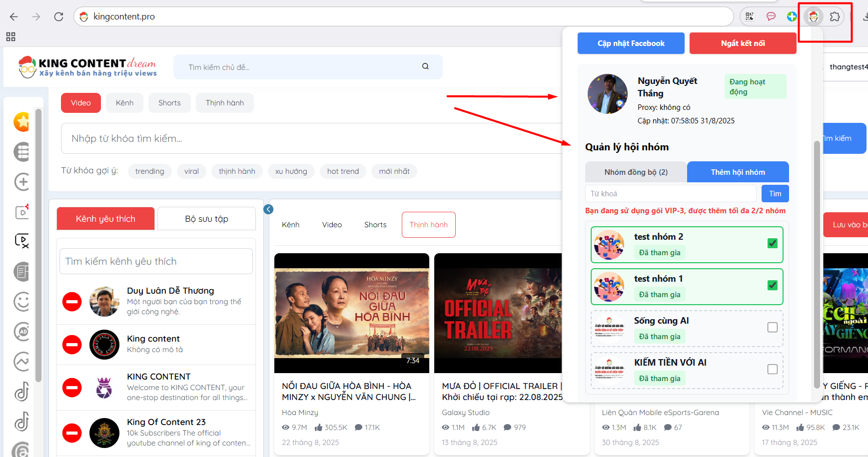The width and height of the screenshot is (868, 457).
Task: Open the browser extensions puzzle icon
Action: 835,16
